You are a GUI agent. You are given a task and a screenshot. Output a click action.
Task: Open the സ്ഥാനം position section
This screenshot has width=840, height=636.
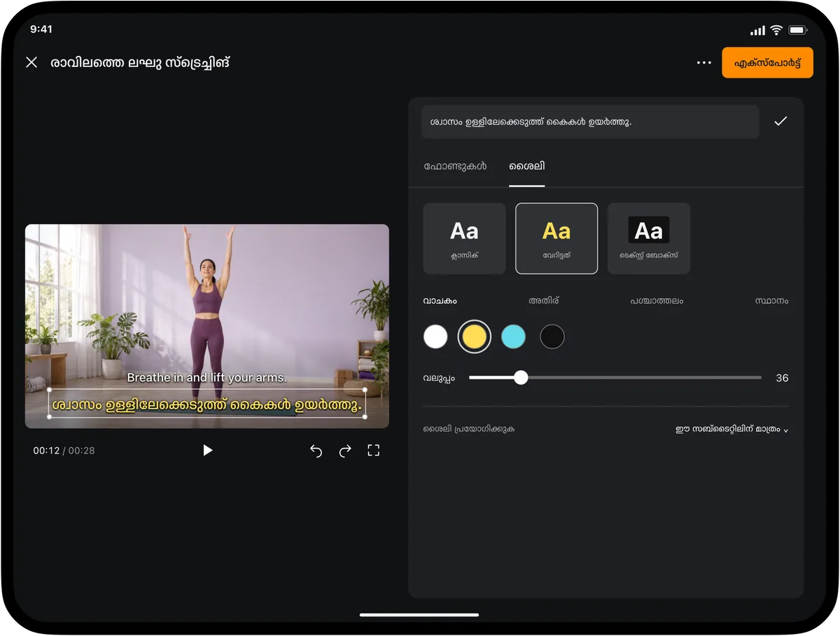(x=771, y=301)
